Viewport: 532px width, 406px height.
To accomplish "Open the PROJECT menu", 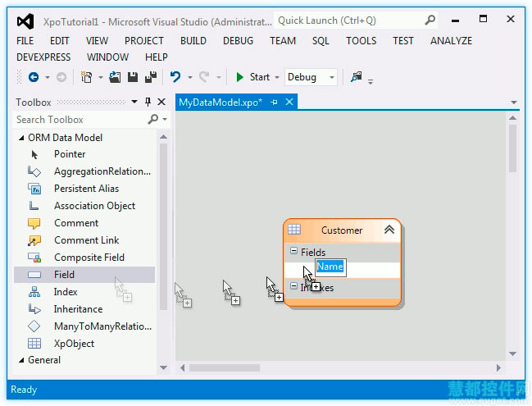I will coord(144,41).
